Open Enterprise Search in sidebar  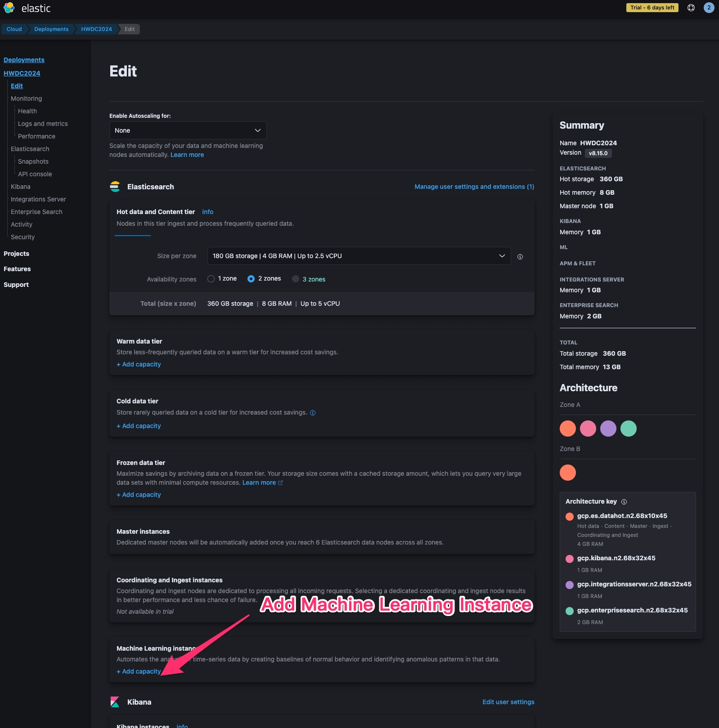(x=36, y=212)
